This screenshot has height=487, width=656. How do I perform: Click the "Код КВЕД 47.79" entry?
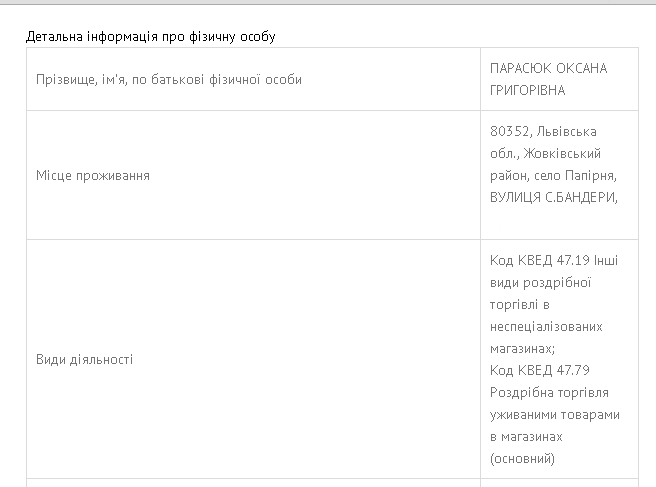540,371
